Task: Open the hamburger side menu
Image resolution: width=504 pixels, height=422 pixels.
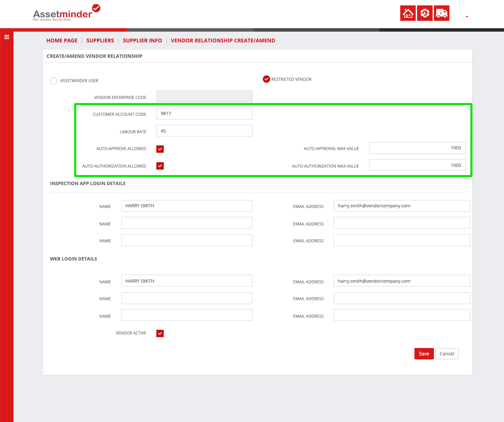Action: click(6, 37)
